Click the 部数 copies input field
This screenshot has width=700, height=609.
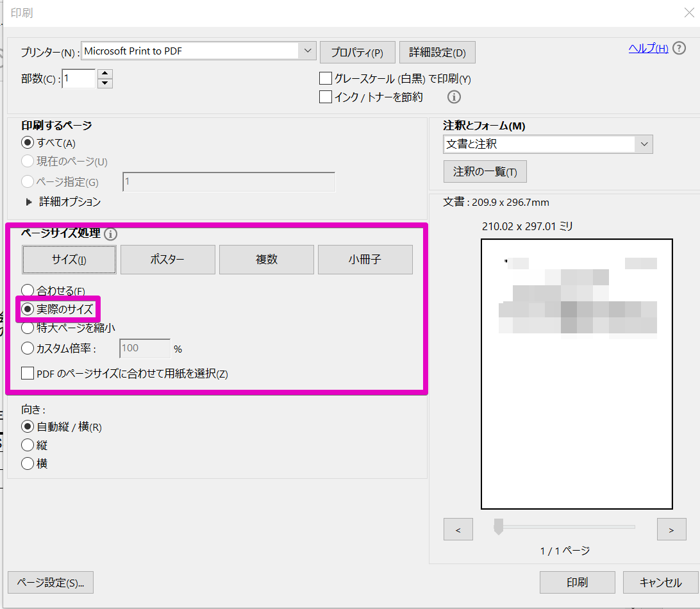[79, 79]
